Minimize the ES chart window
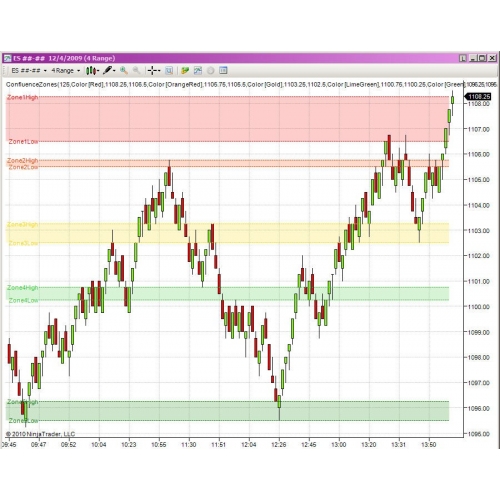 point(474,58)
